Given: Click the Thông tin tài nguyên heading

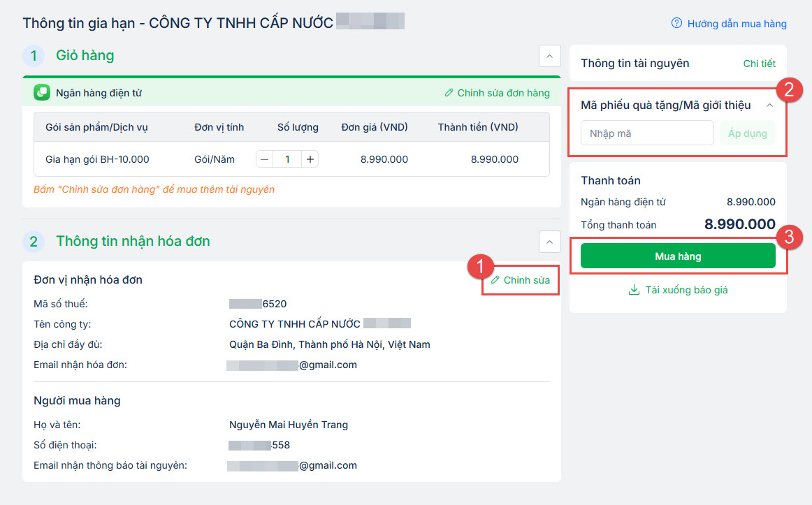Looking at the screenshot, I should [635, 64].
